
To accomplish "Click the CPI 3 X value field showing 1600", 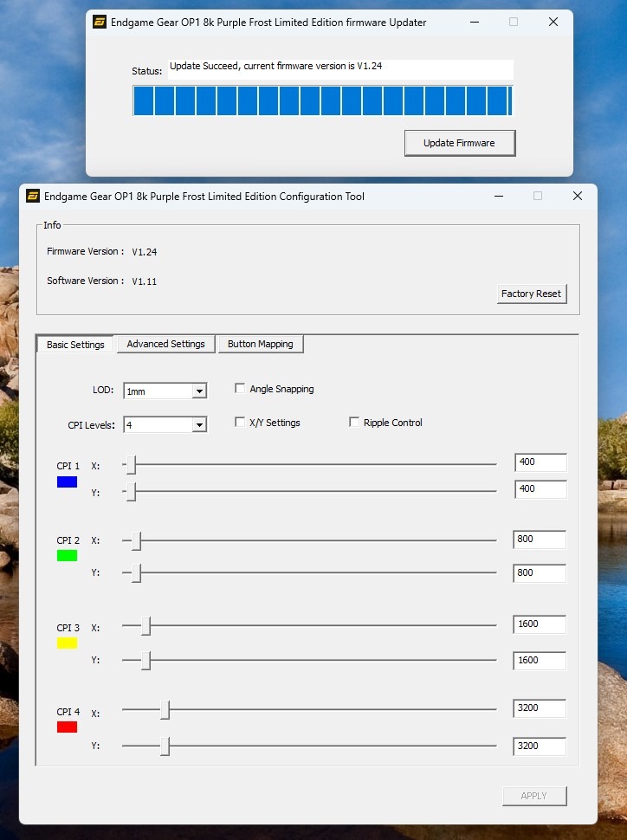I will point(540,624).
